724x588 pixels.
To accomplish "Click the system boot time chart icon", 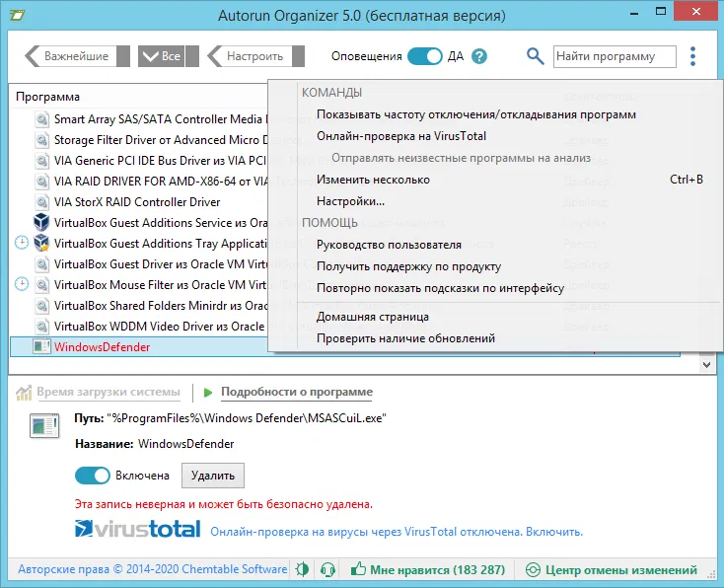I will coord(24,393).
